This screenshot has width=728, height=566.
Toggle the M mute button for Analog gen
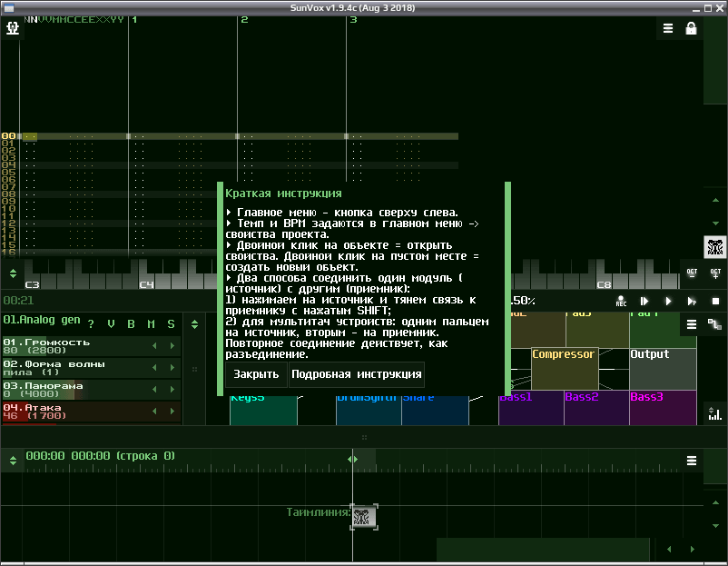pyautogui.click(x=151, y=324)
